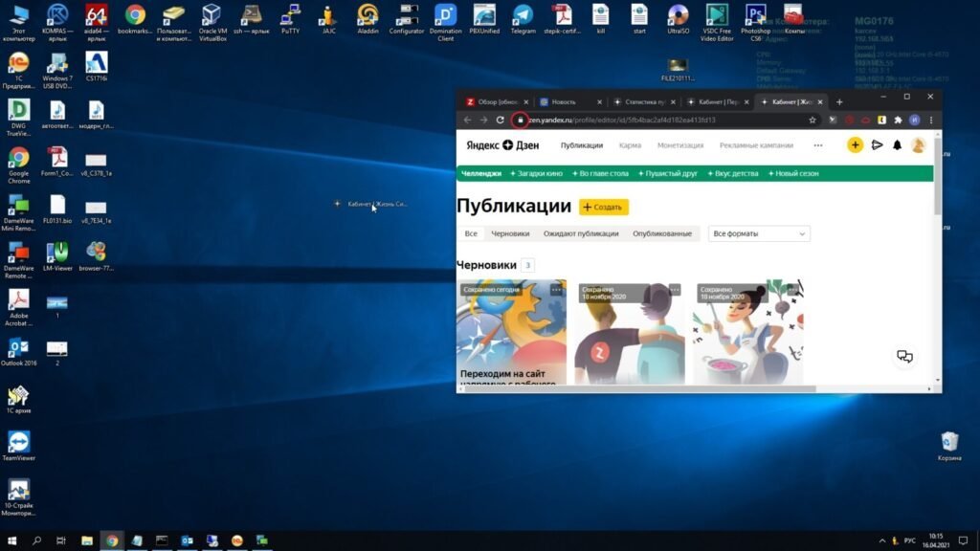Bookmark this page with the star icon

pos(813,120)
